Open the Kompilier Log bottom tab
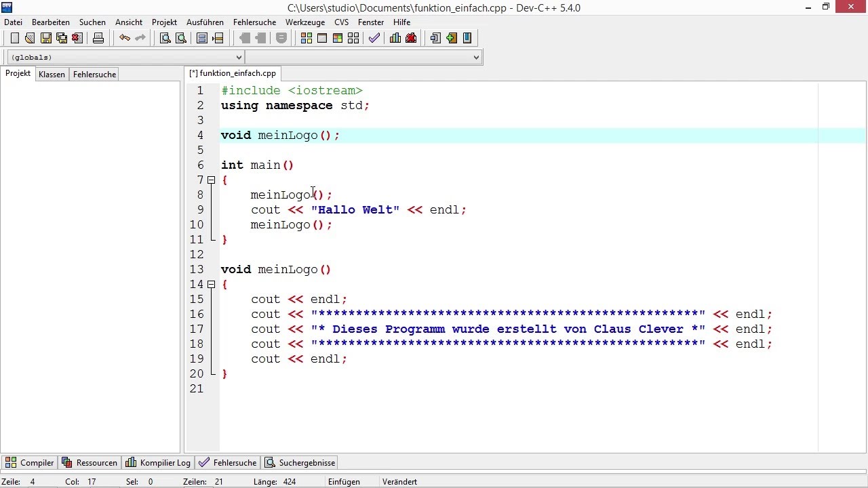 point(158,463)
